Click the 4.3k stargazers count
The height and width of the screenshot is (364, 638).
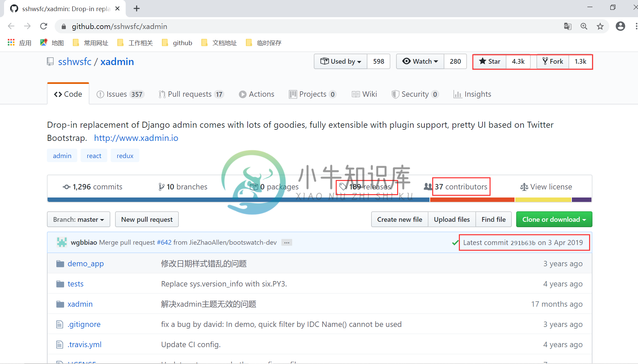[x=518, y=61]
